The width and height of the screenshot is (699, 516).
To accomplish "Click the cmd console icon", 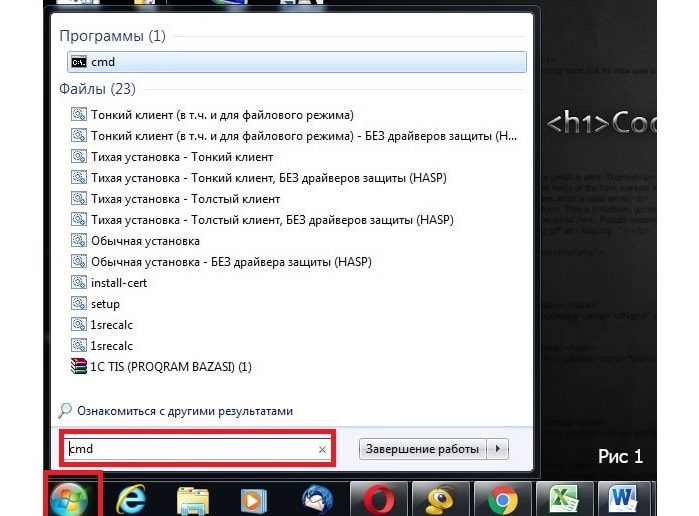I will click(x=79, y=62).
